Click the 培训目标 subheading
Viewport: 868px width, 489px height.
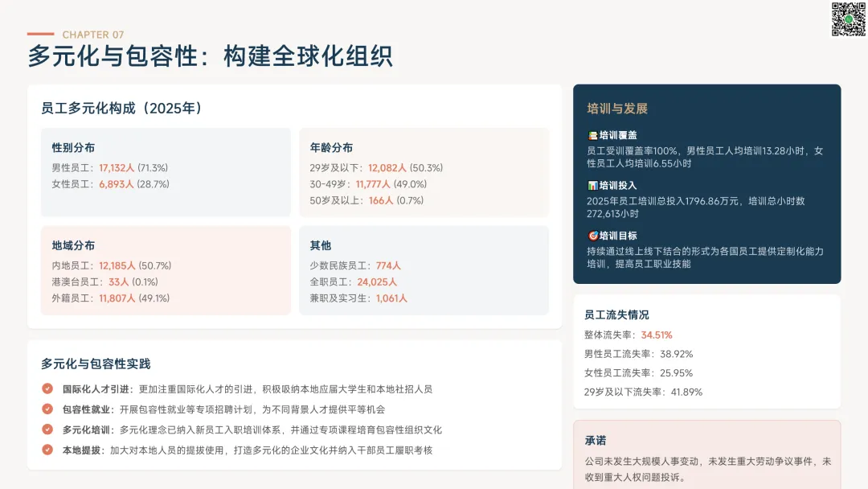pyautogui.click(x=618, y=236)
